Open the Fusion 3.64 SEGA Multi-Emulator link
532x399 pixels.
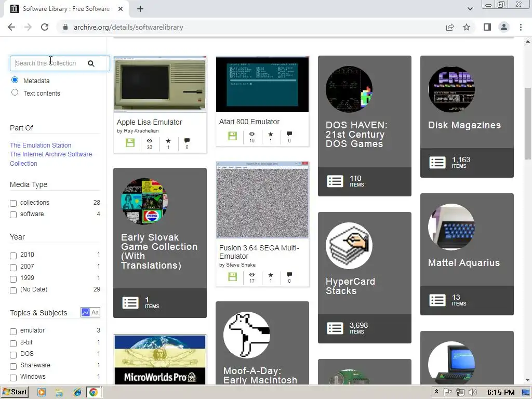(x=259, y=252)
